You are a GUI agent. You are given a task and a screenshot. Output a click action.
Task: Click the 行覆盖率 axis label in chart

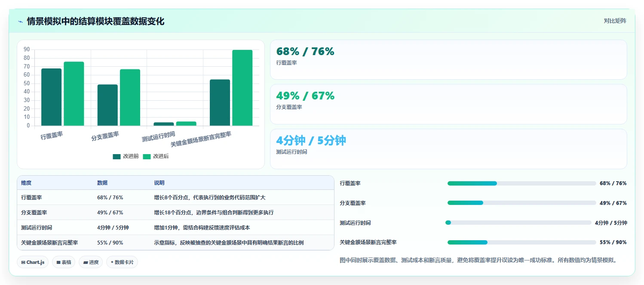(x=52, y=136)
